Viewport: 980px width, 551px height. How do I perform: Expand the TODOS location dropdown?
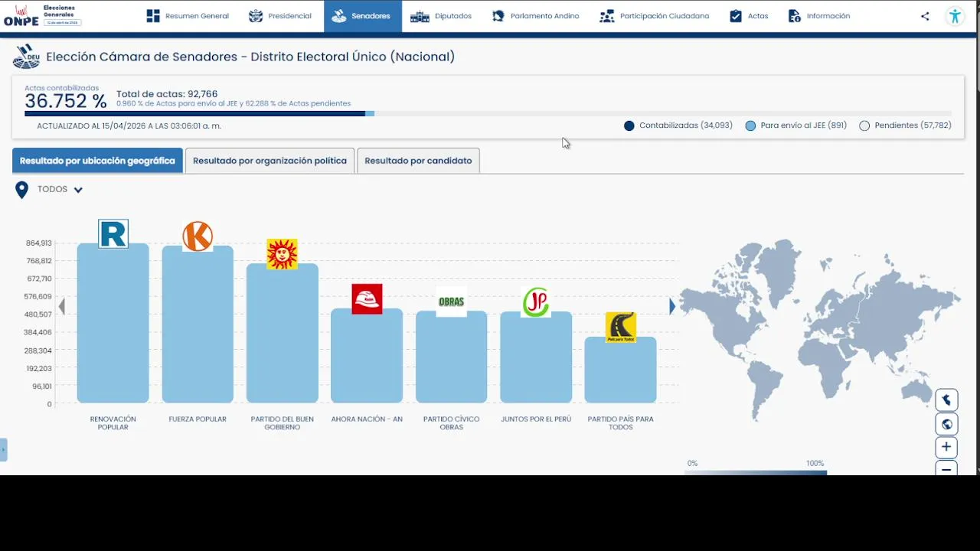60,190
